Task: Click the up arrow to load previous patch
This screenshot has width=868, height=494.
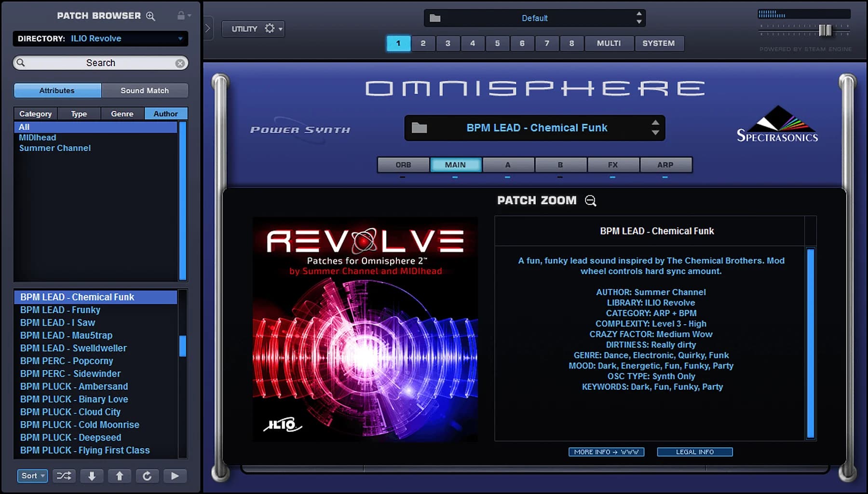Action: [x=119, y=476]
